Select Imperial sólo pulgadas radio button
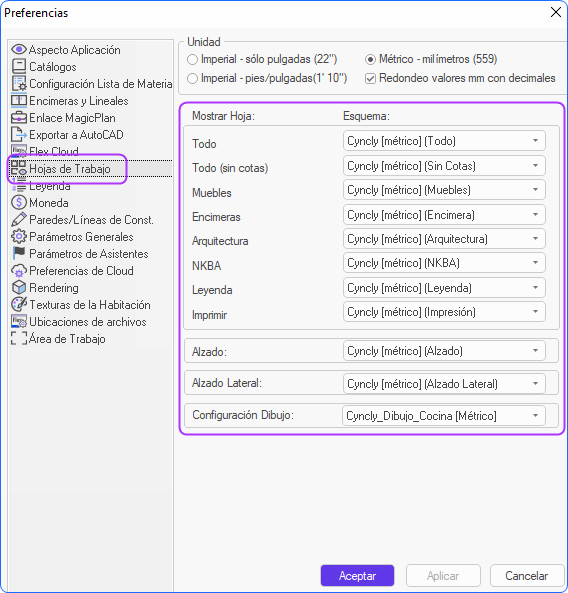Image resolution: width=568 pixels, height=593 pixels. [192, 59]
